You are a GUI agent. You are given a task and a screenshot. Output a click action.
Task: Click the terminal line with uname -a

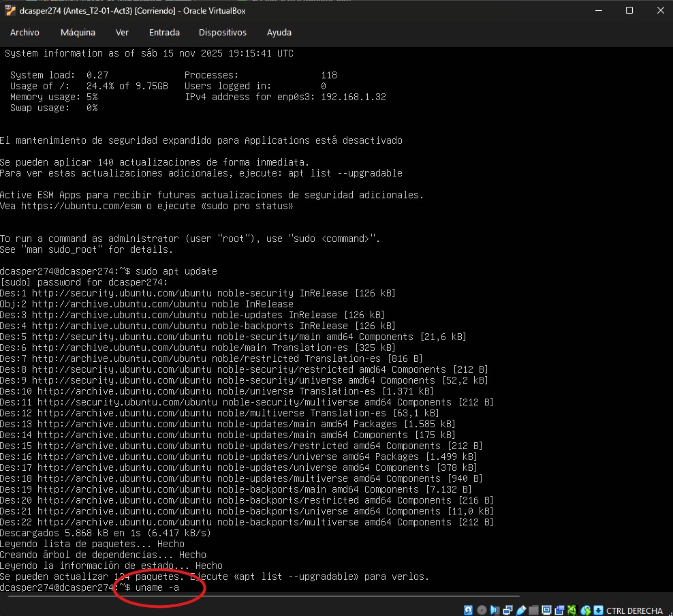pos(157,587)
